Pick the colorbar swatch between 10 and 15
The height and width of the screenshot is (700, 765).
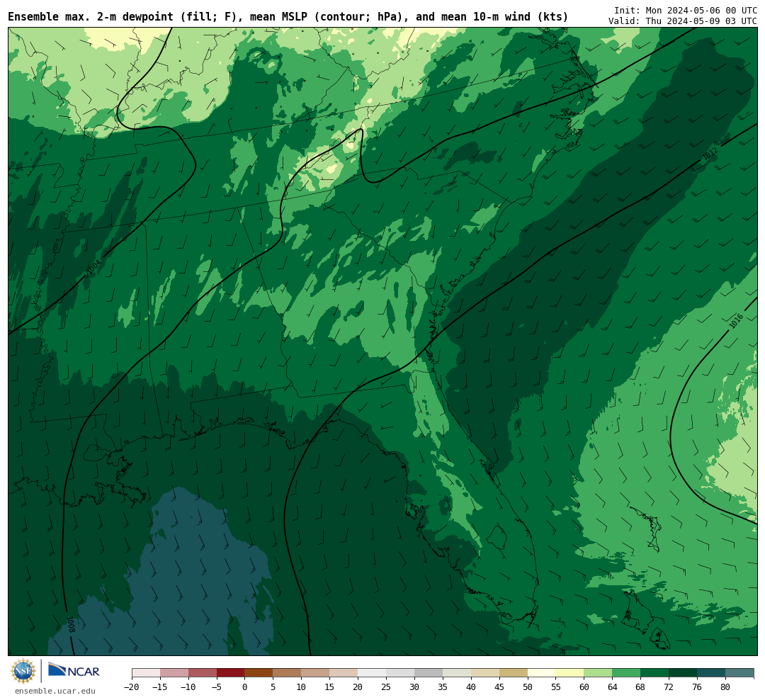(x=316, y=673)
